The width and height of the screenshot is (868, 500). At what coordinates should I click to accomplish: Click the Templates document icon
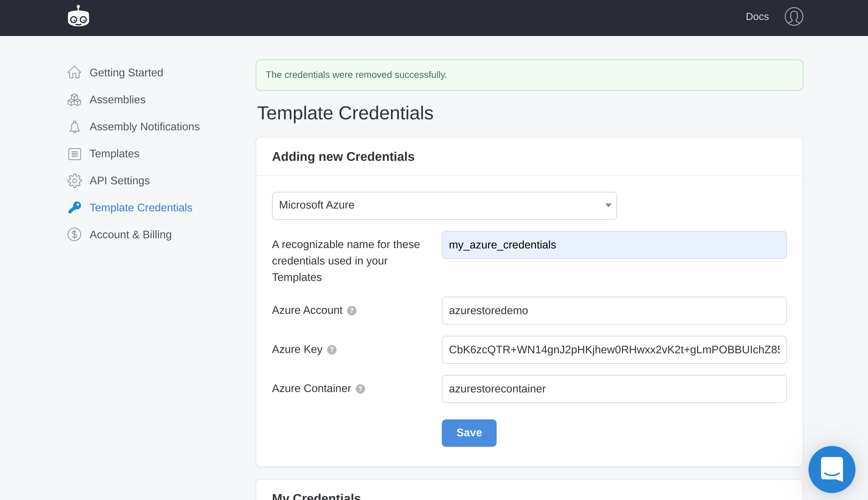(x=74, y=154)
